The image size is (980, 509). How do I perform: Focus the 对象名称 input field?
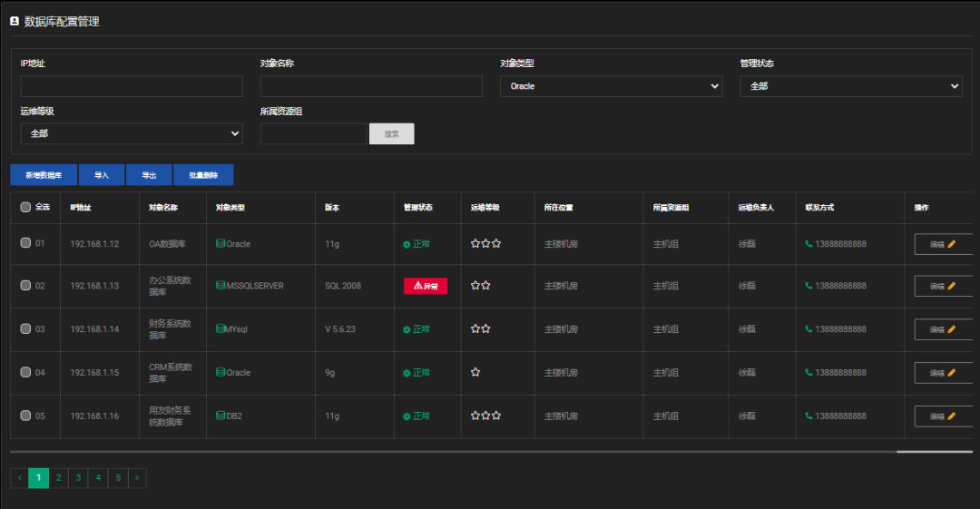click(x=371, y=86)
